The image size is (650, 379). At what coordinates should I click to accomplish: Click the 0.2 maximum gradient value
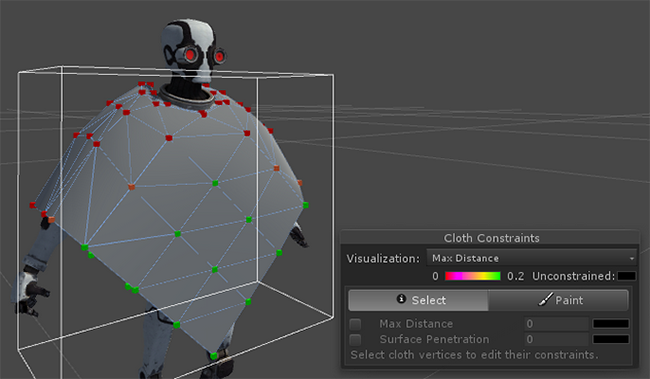click(x=516, y=276)
